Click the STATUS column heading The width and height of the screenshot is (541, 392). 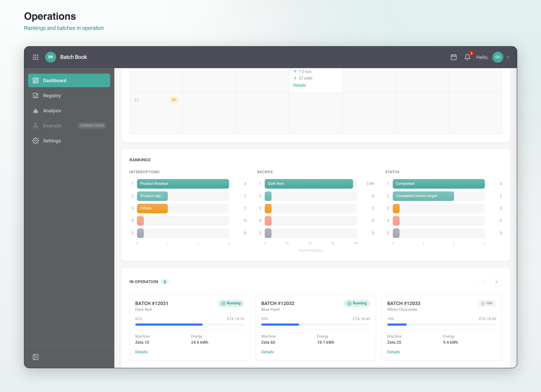point(392,172)
